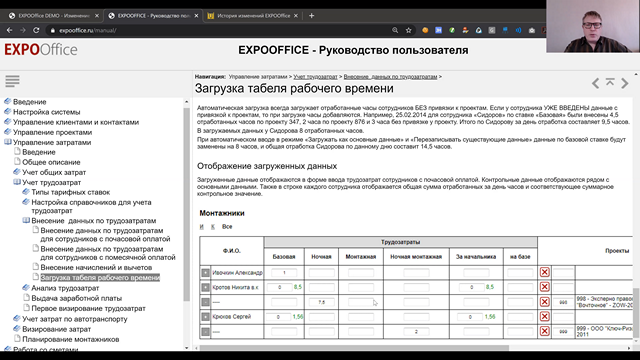Open zoom magnifier icon in address bar

pyautogui.click(x=395, y=30)
